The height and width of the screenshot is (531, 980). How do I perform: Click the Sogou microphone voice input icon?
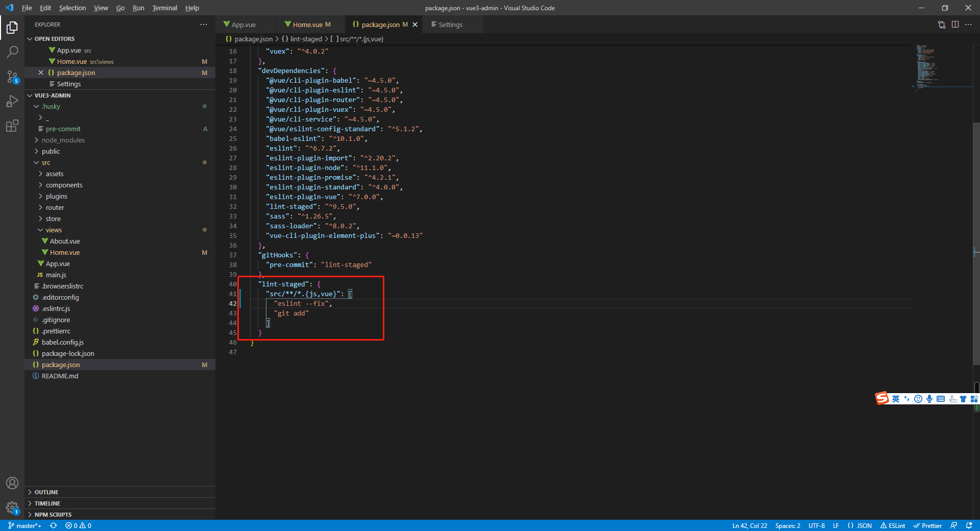click(x=929, y=399)
